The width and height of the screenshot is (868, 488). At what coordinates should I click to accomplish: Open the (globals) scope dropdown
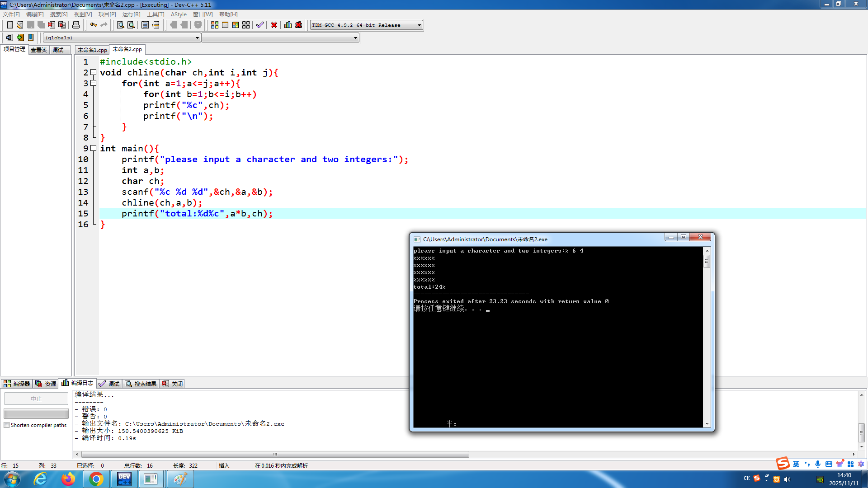pyautogui.click(x=197, y=38)
